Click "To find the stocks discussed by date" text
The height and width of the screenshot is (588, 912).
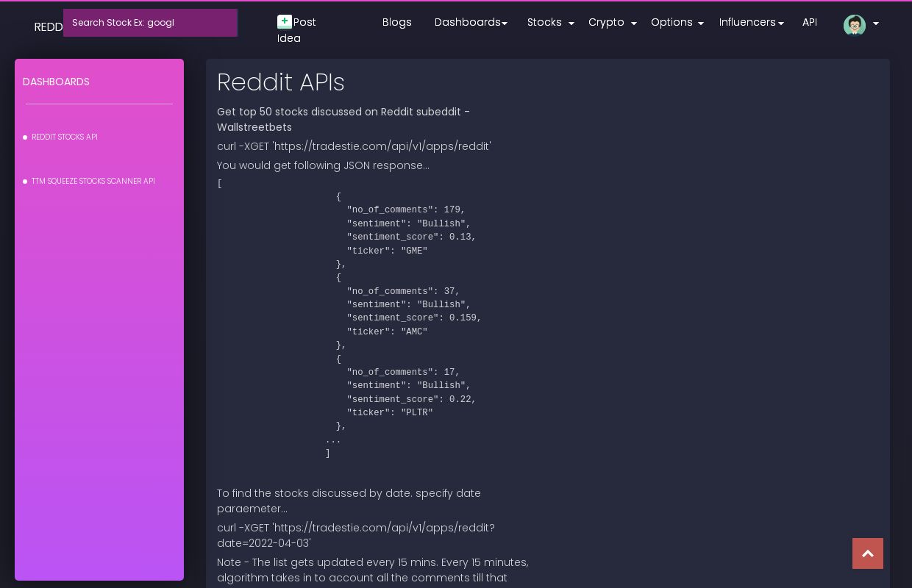click(x=349, y=501)
